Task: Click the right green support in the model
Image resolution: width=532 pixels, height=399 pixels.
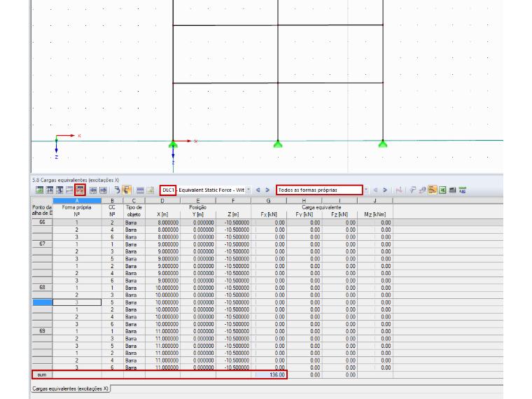Action: [383, 144]
